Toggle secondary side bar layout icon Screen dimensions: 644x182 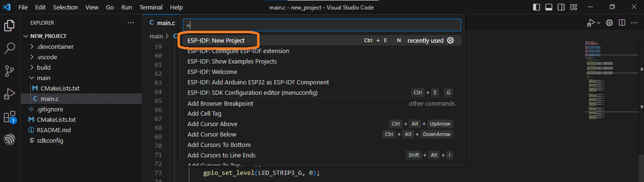tap(561, 7)
